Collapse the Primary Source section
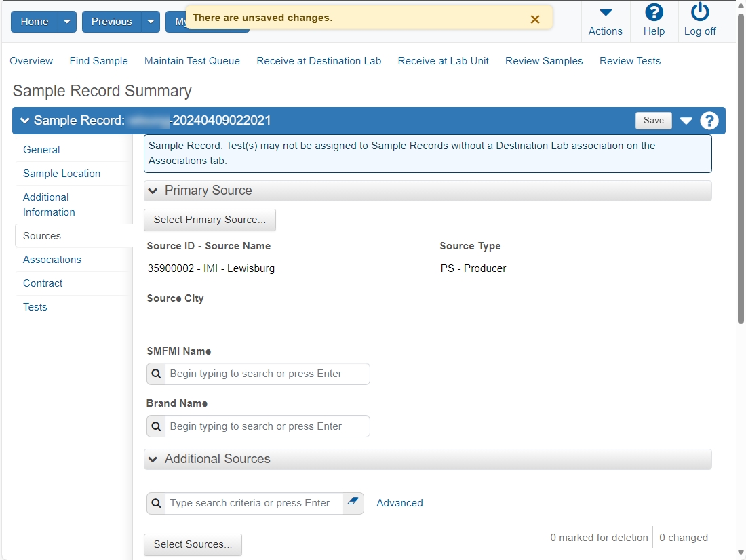The image size is (746, 560). [x=153, y=191]
